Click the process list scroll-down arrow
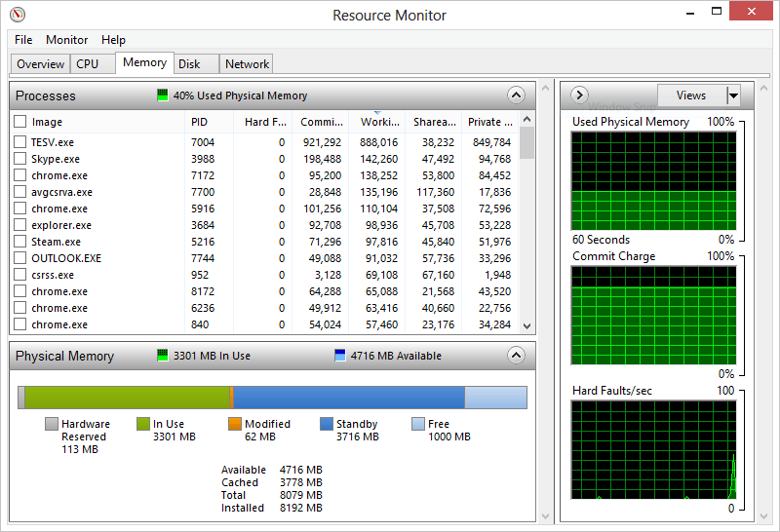This screenshot has height=532, width=780. [527, 326]
